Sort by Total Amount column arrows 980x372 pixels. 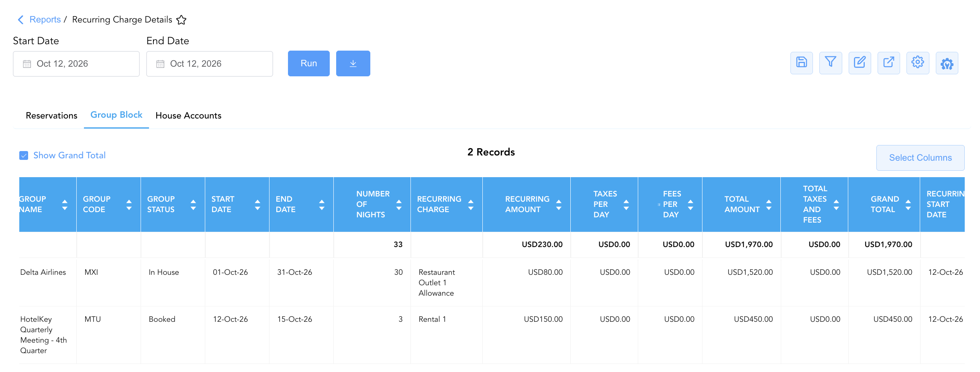769,204
